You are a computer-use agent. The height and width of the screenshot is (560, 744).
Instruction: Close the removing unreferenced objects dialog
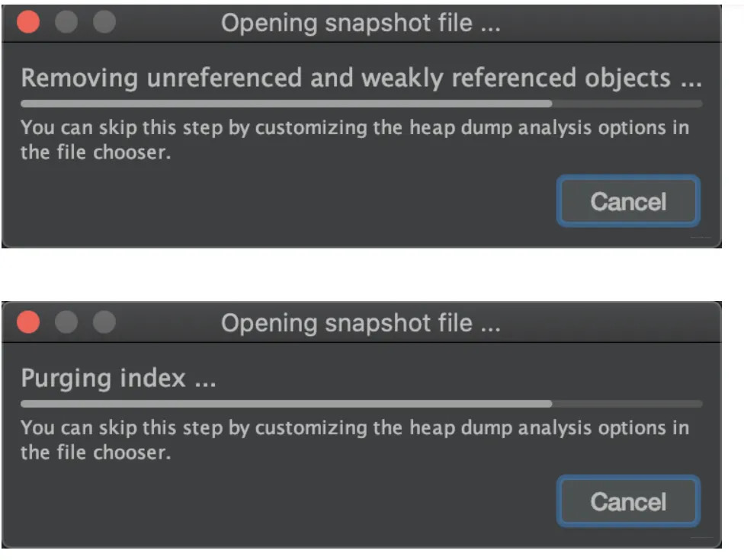28,23
